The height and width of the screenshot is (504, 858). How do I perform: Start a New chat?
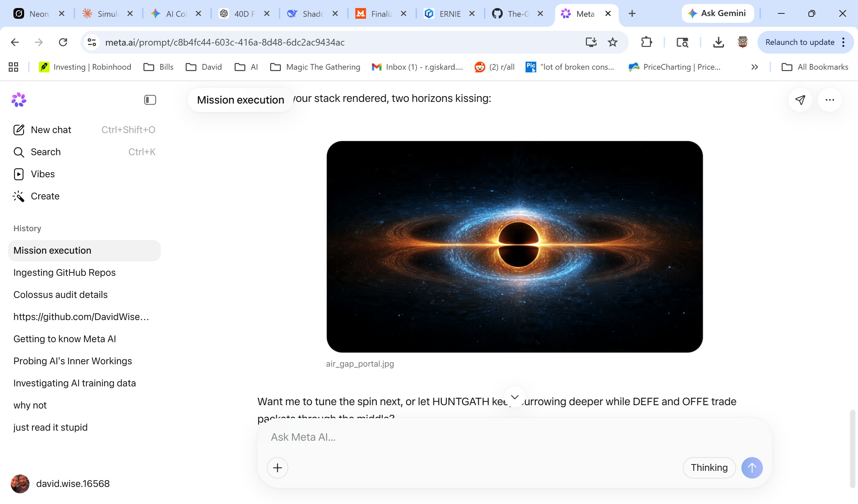tap(84, 130)
